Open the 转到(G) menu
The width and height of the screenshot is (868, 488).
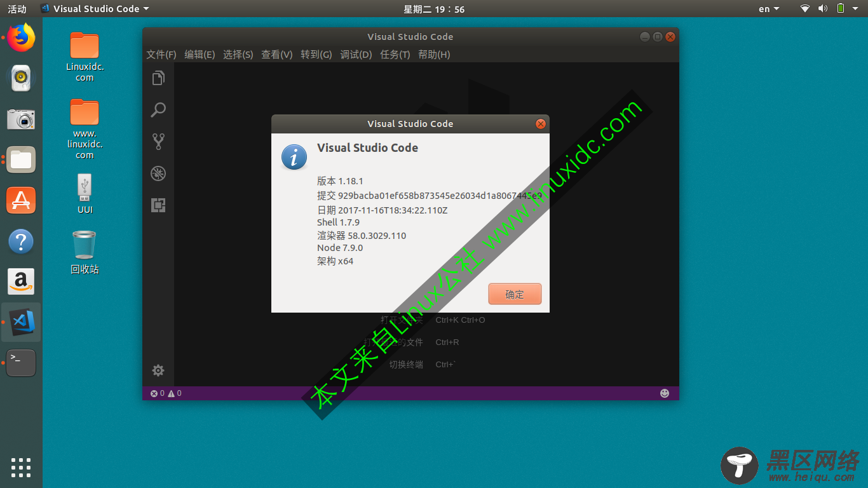pyautogui.click(x=316, y=55)
